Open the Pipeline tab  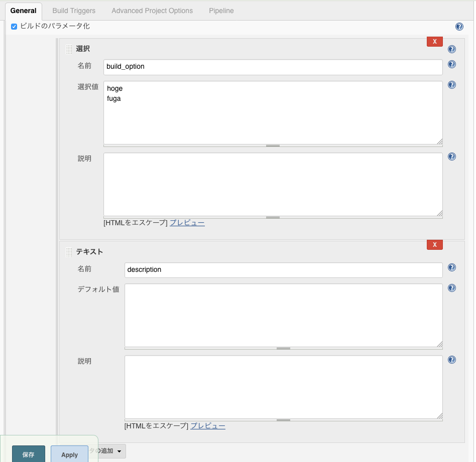coord(221,10)
